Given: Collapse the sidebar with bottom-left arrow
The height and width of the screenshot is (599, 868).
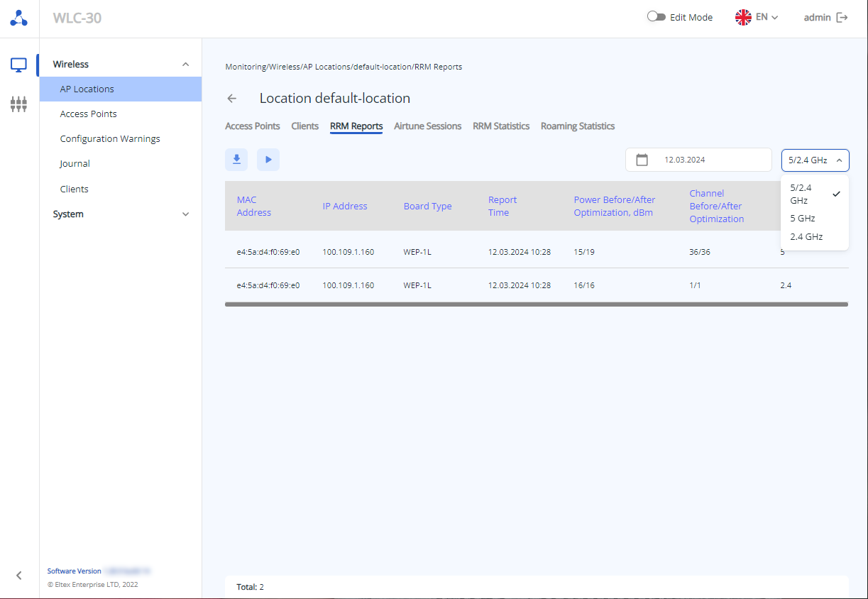Looking at the screenshot, I should 19,576.
